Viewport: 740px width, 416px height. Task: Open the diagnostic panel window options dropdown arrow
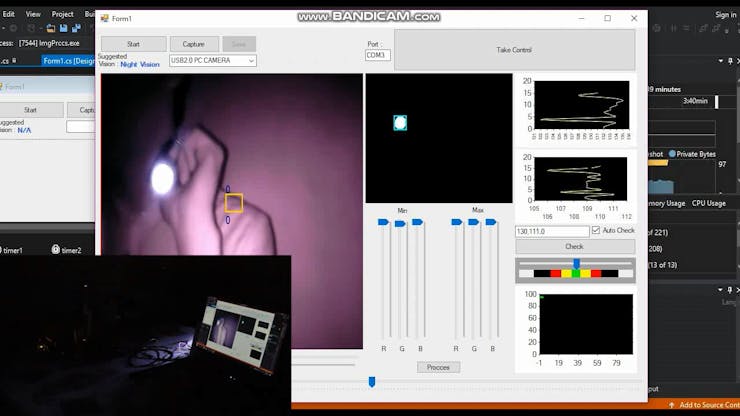pyautogui.click(x=721, y=61)
